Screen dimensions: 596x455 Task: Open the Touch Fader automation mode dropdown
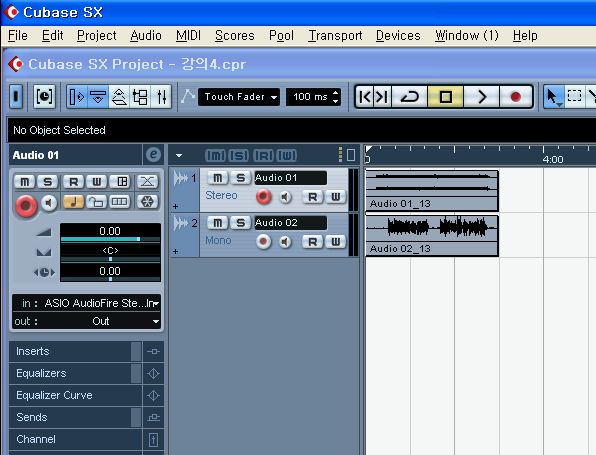[239, 97]
